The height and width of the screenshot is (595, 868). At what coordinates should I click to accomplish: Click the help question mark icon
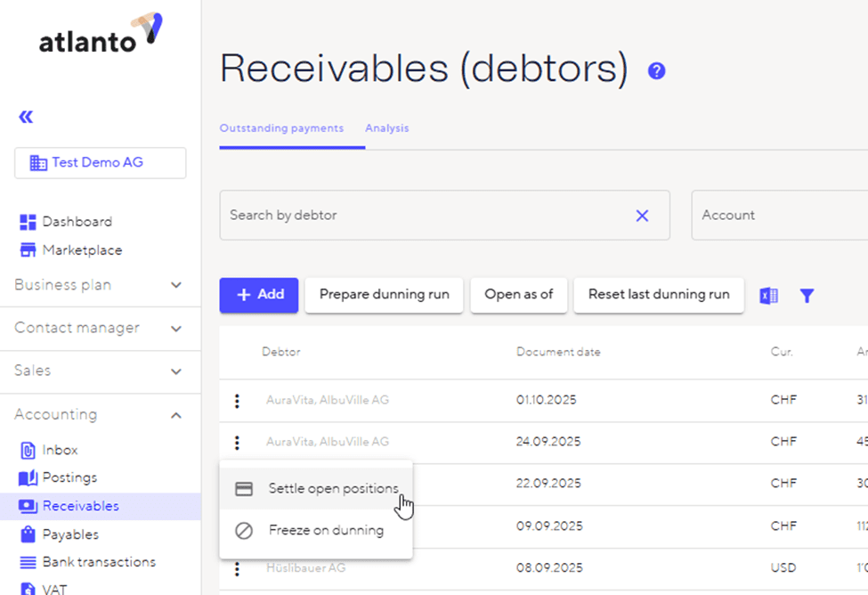pyautogui.click(x=656, y=71)
